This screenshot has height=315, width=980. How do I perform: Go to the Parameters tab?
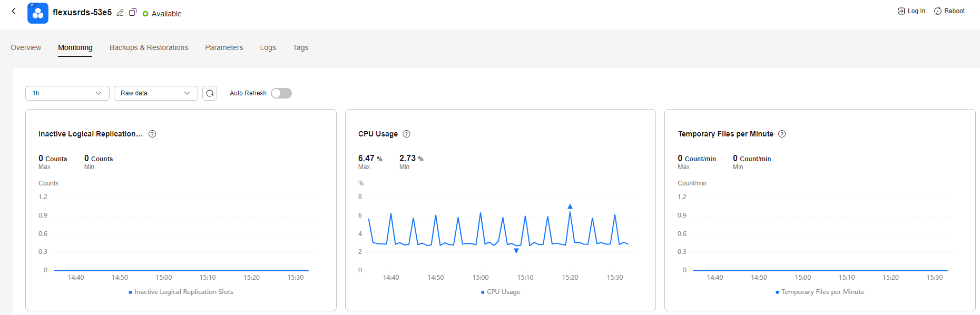(x=224, y=47)
